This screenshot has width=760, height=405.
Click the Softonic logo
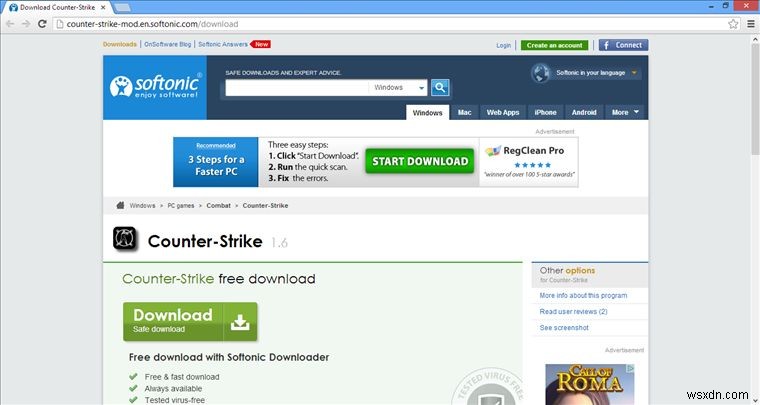tap(155, 87)
